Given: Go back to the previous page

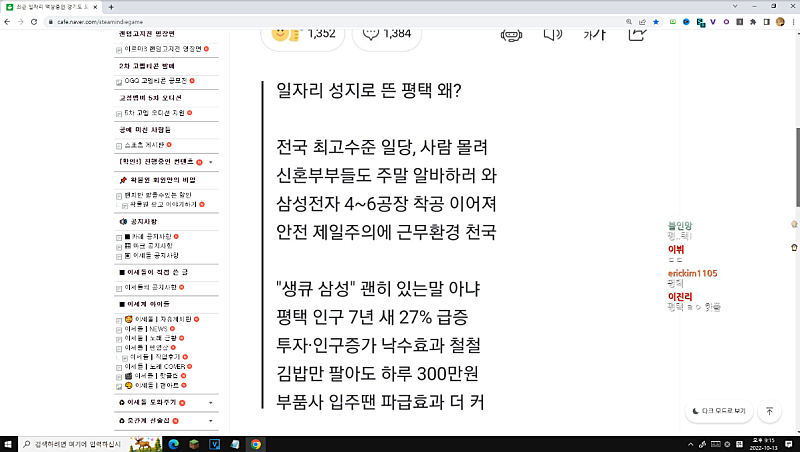Looking at the screenshot, I should 7,22.
